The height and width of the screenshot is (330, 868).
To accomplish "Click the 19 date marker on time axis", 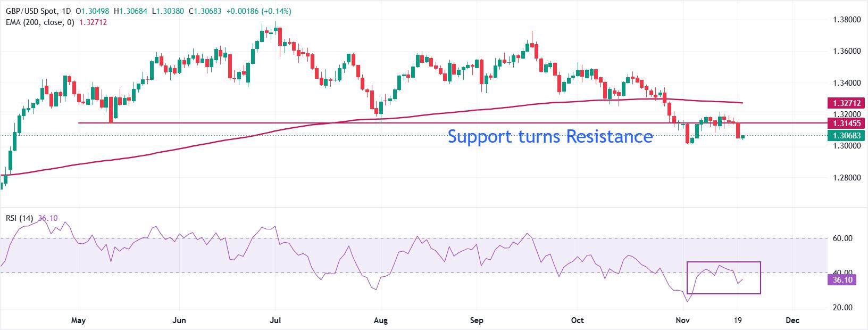I will [x=738, y=320].
